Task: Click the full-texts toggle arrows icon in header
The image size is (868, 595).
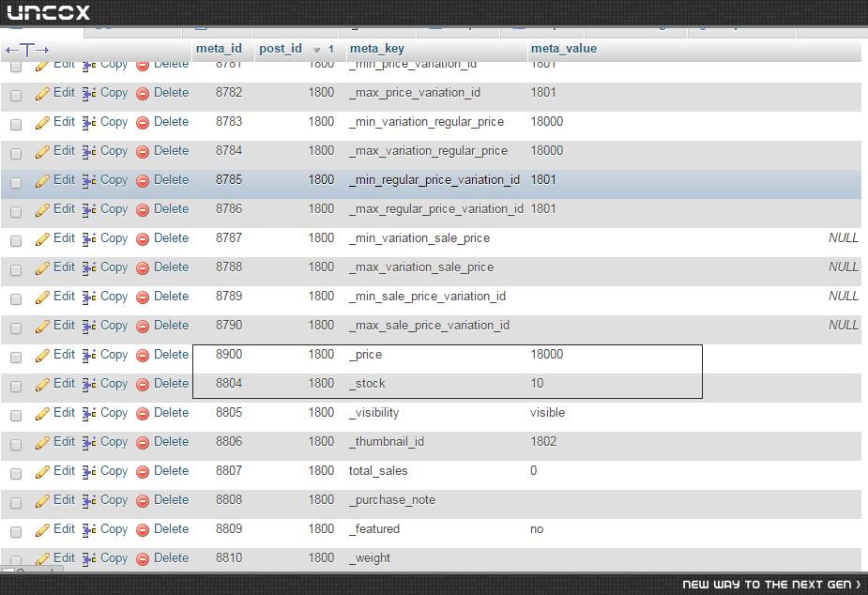Action: (27, 51)
